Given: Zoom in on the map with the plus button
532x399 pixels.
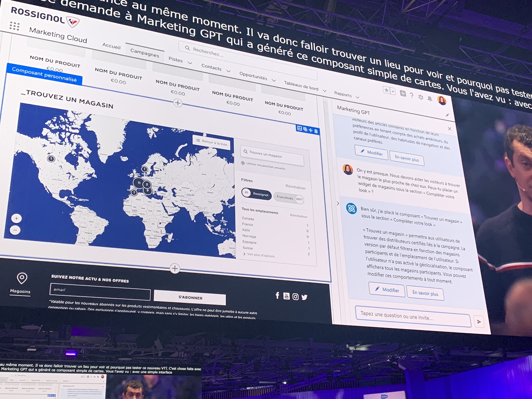Looking at the screenshot, I should pos(16,218).
